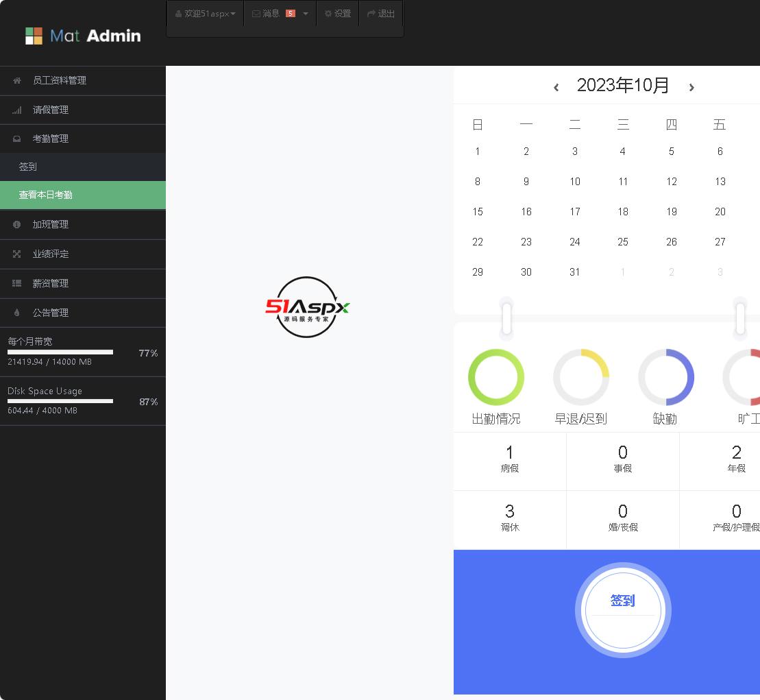
Task: Expand the 业绩评定 menu
Action: tap(83, 254)
